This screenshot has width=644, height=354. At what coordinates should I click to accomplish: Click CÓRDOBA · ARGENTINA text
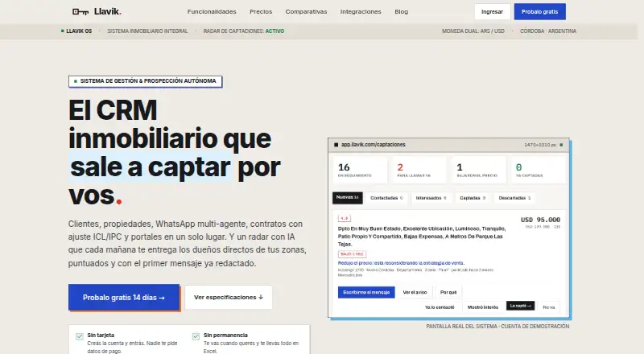548,31
